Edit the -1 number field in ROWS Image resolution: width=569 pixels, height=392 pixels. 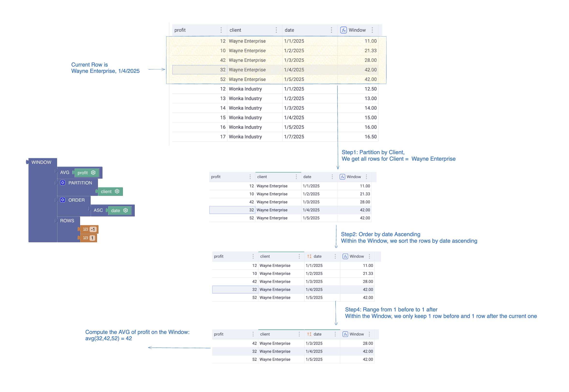point(93,229)
